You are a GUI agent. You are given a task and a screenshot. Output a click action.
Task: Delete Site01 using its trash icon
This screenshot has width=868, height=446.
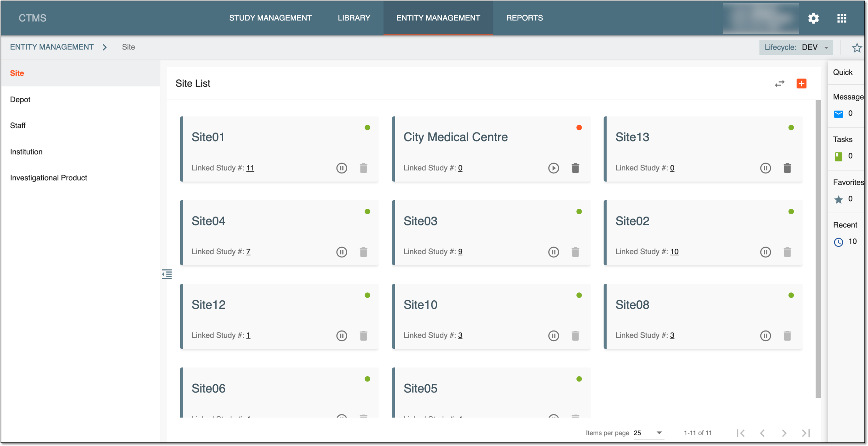coord(364,168)
